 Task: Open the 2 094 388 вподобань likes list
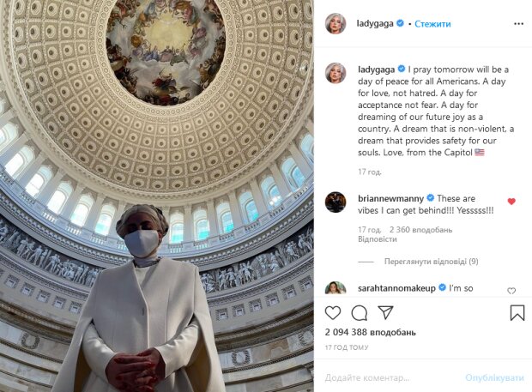point(370,332)
